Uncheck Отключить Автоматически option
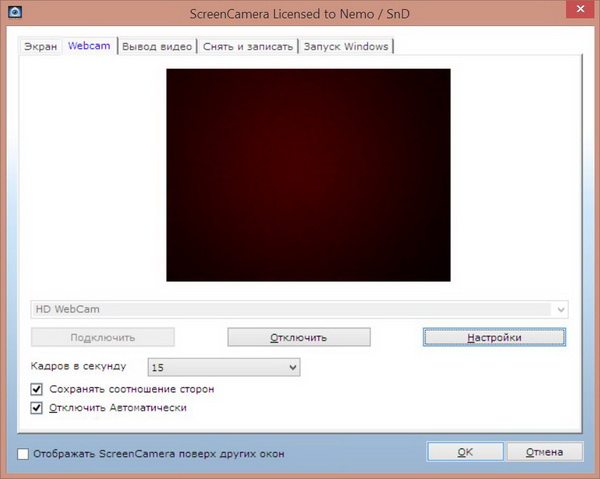Viewport: 600px width, 479px height. pos(38,408)
